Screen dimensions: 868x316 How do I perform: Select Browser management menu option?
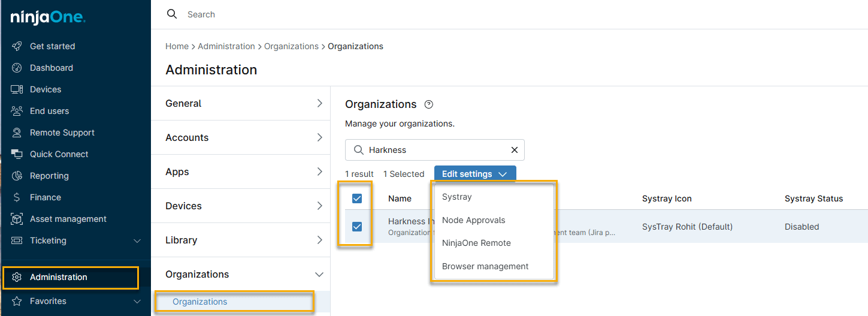tap(485, 266)
